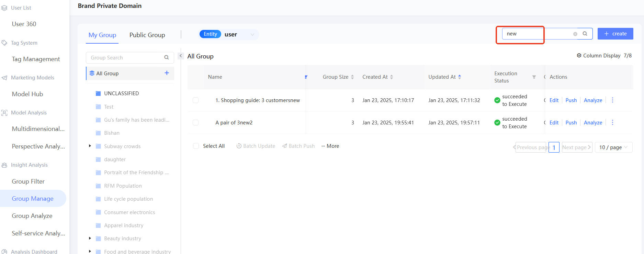Viewport: 644px width, 254px height.
Task: Expand the Food and beverage industry folder
Action: [90, 251]
